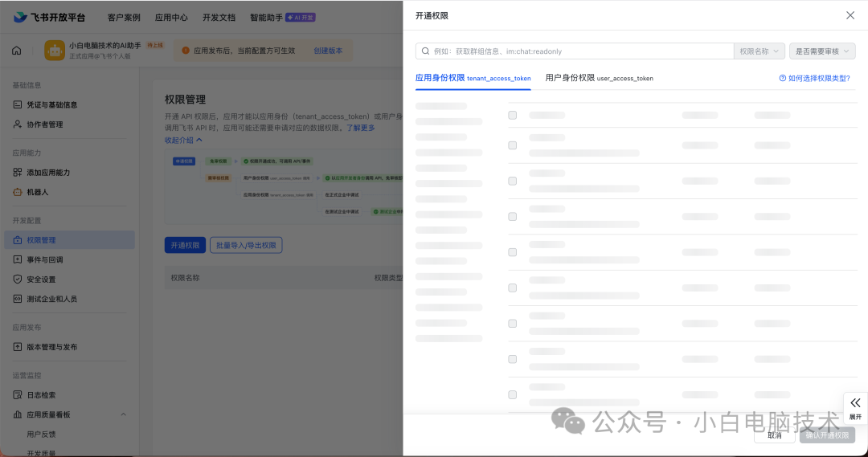Click the 确认开通权限 button

[x=827, y=435]
